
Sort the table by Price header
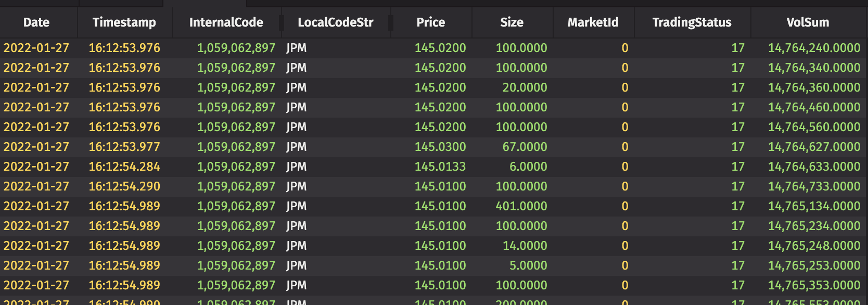click(430, 22)
